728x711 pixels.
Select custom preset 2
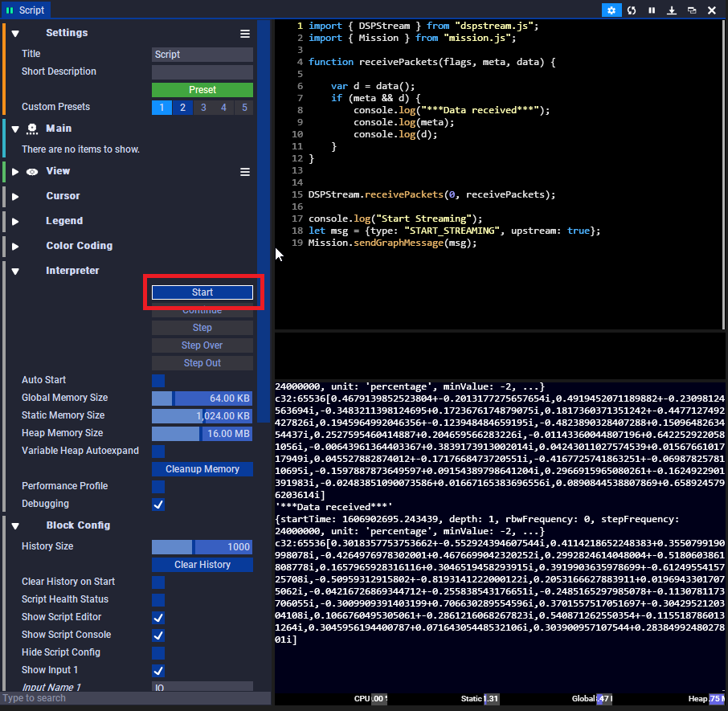tap(182, 108)
